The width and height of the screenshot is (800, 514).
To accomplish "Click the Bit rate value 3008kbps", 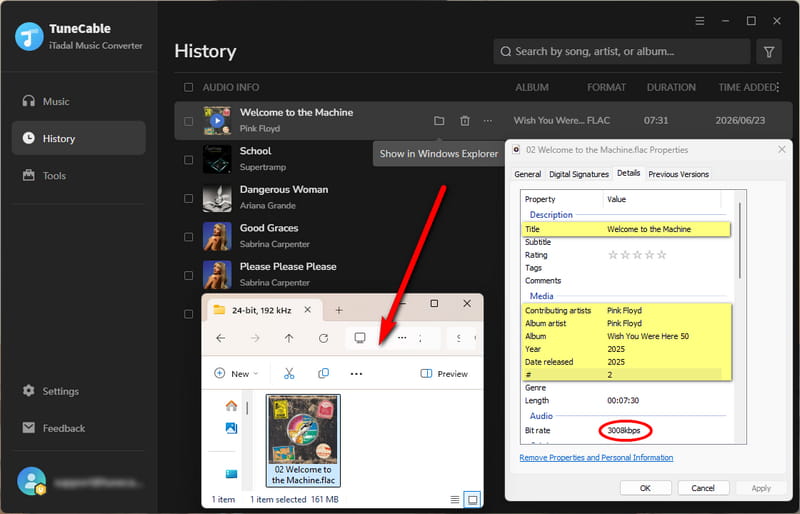I will [623, 430].
